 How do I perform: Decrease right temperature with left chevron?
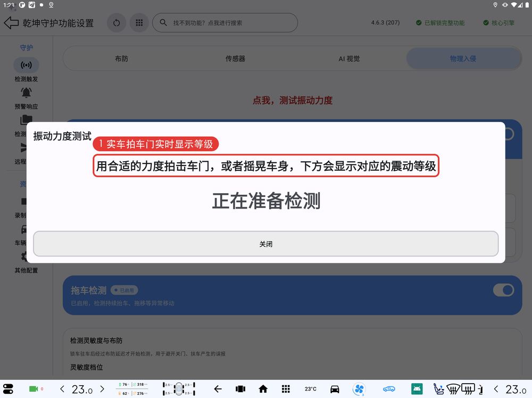pyautogui.click(x=496, y=389)
